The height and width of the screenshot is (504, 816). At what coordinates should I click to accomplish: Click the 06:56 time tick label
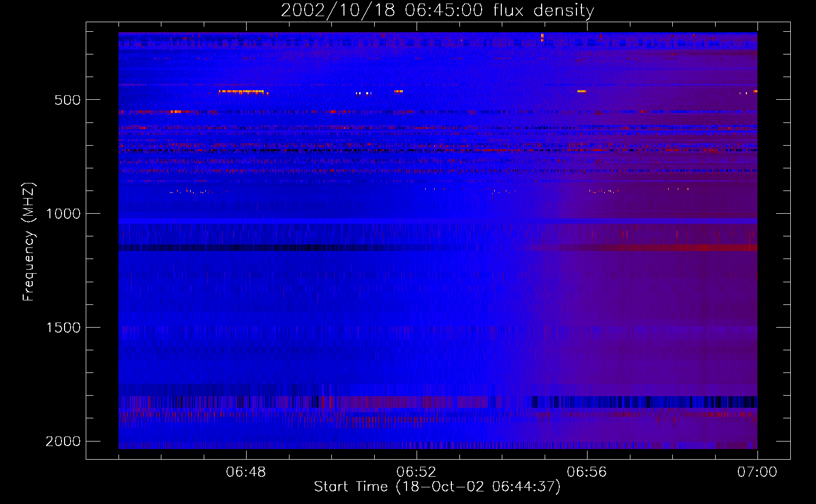pos(587,472)
